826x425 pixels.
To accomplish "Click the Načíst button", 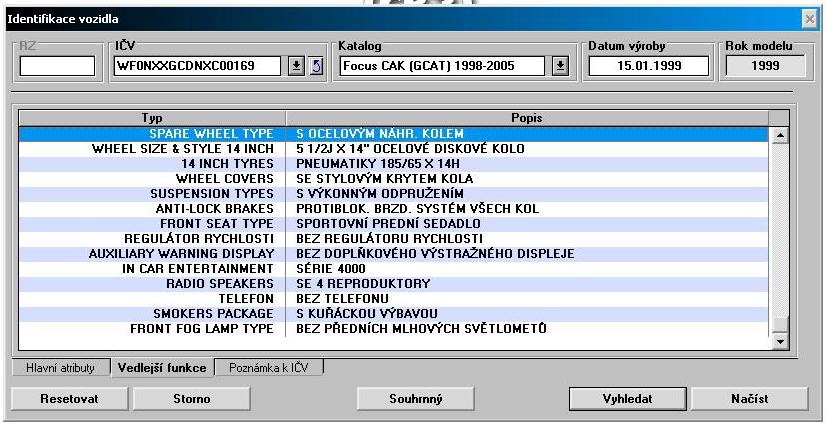I will (748, 398).
